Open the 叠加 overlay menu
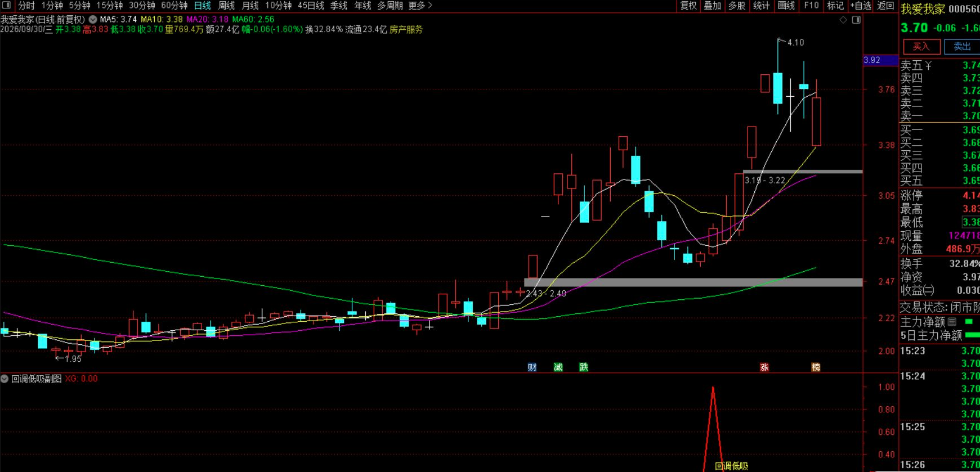The height and width of the screenshot is (472, 980). [x=713, y=6]
